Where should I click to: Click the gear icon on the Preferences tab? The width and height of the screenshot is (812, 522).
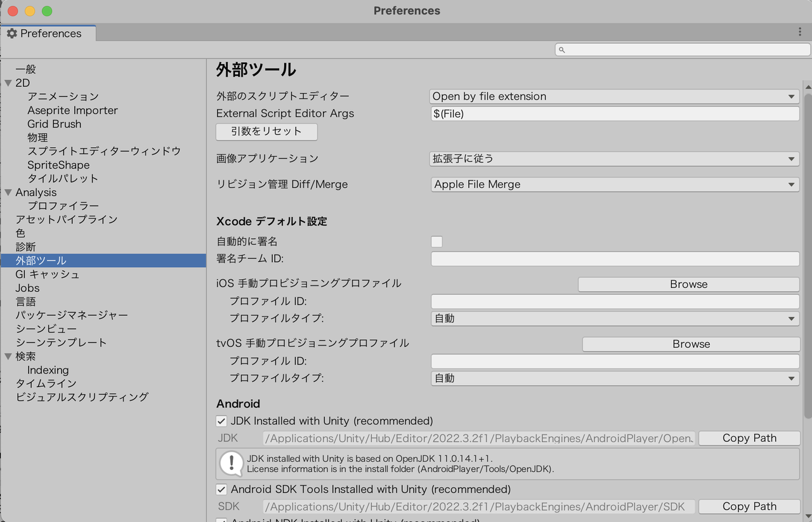point(11,33)
